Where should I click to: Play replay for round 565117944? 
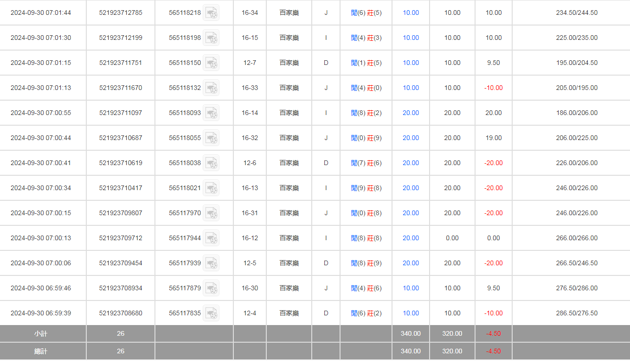pyautogui.click(x=211, y=238)
